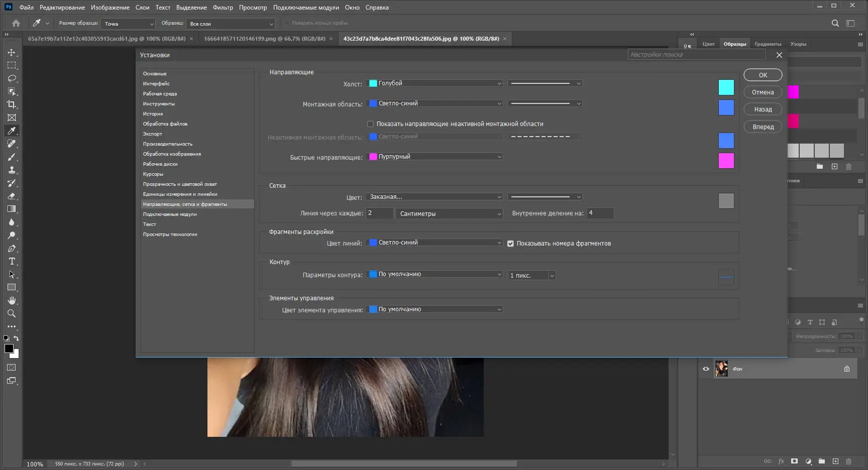Enable показать направляющие неактивной монтажной области
This screenshot has width=868, height=470.
click(x=370, y=124)
